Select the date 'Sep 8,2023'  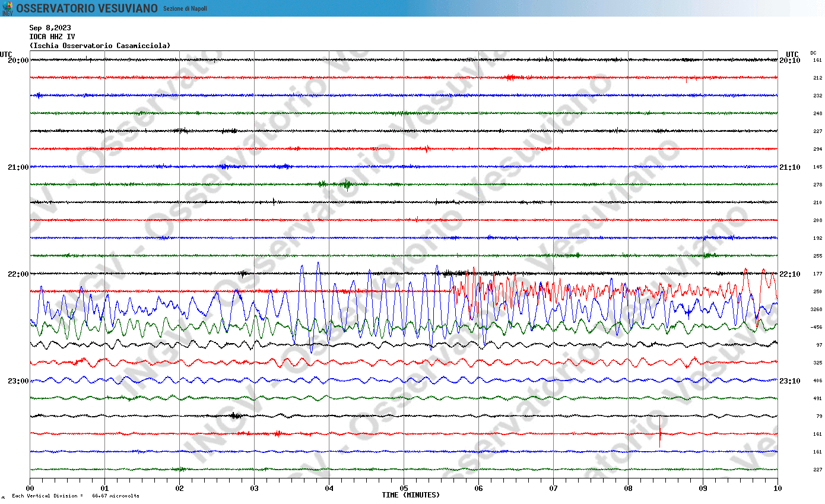50,28
